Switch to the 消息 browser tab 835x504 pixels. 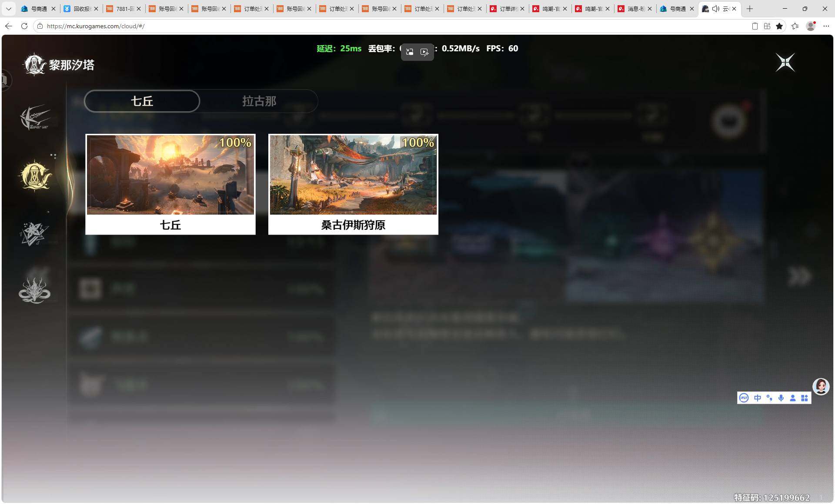[x=635, y=9]
